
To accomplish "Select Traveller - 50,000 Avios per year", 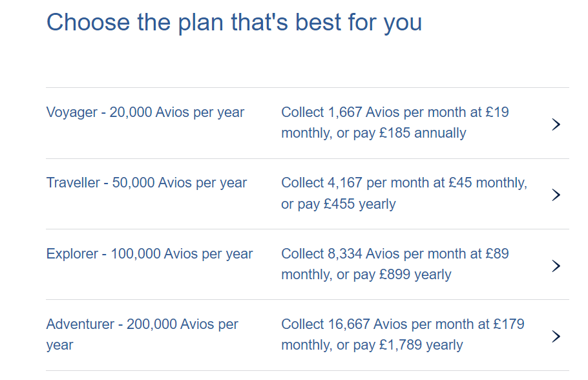I will tap(147, 183).
